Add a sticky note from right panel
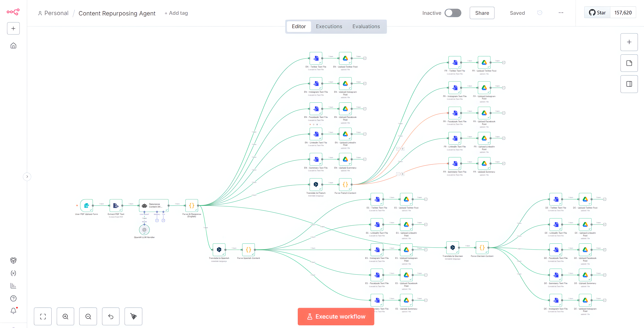The height and width of the screenshot is (328, 644). coord(629,63)
